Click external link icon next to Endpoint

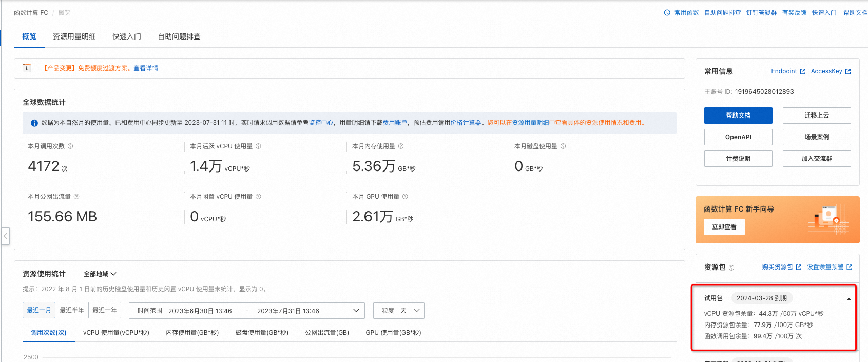pyautogui.click(x=803, y=72)
